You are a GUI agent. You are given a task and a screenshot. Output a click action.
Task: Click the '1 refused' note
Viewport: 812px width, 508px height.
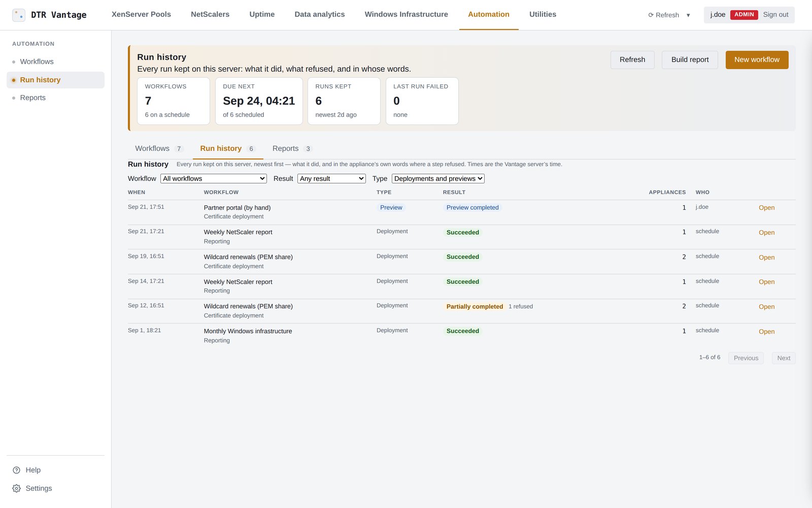point(521,306)
